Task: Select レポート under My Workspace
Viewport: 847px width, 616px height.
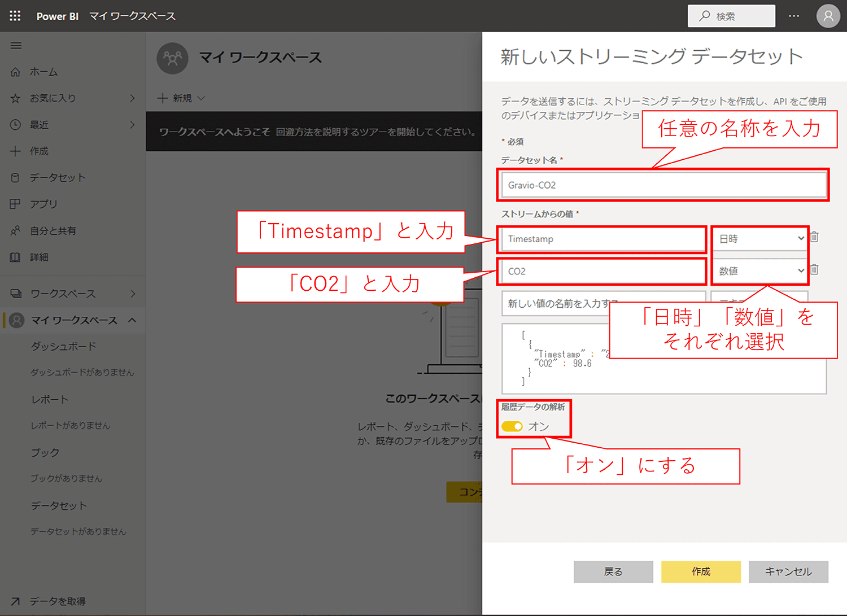Action: (x=50, y=399)
